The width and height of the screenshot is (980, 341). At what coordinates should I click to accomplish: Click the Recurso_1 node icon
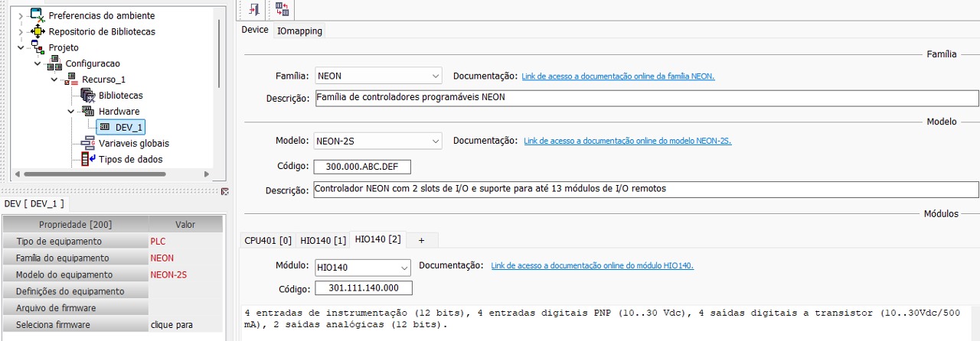pos(71,80)
